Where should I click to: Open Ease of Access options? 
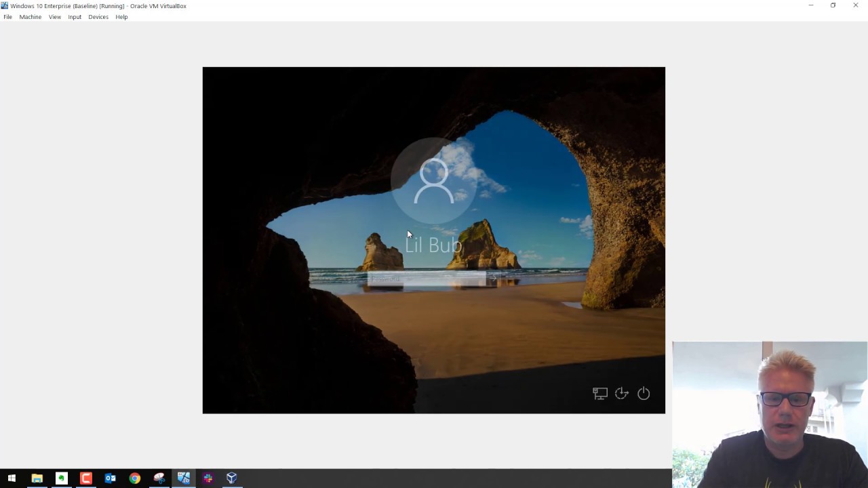tap(622, 393)
